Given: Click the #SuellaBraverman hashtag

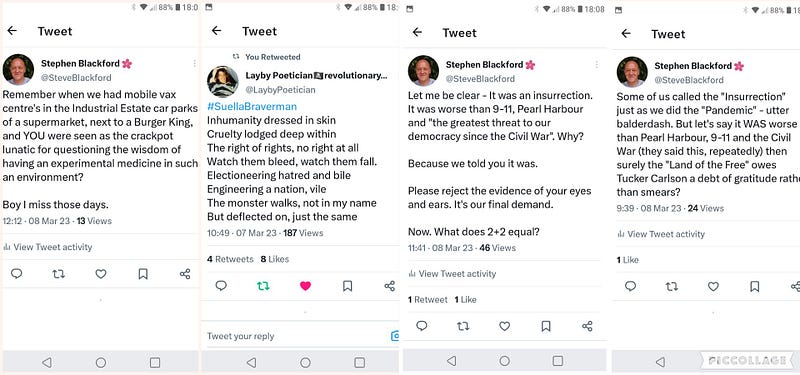Looking at the screenshot, I should point(252,107).
